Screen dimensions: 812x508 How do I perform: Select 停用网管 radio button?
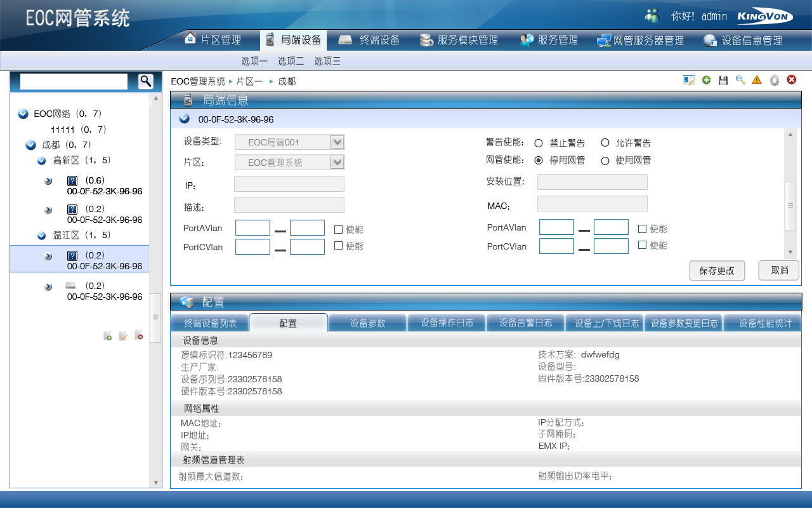point(539,160)
